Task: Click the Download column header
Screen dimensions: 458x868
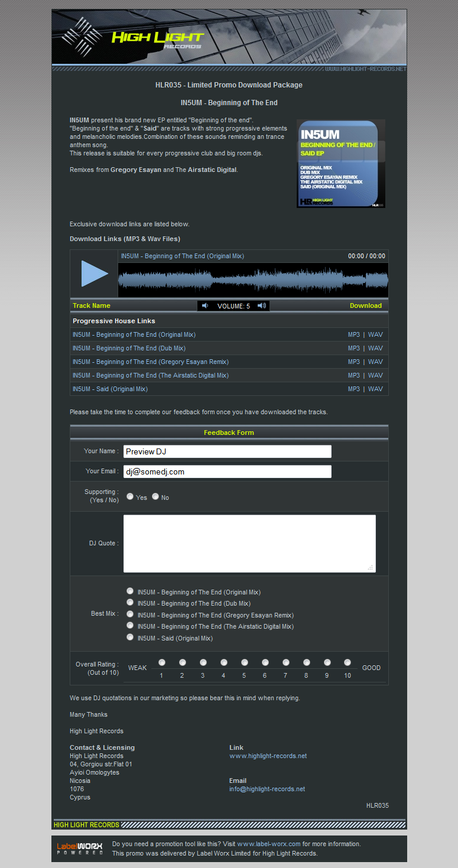Action: 366,305
